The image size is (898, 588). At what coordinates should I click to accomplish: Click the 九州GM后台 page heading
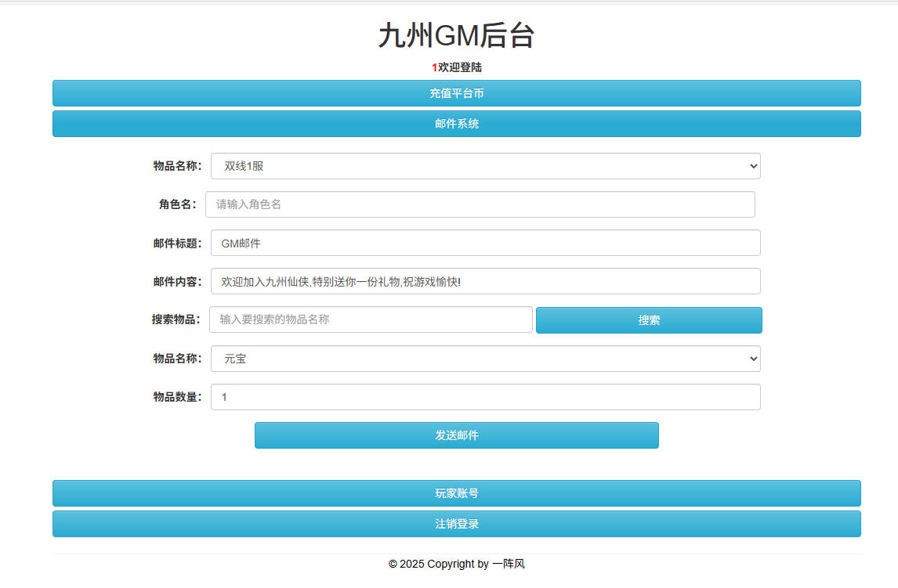456,36
